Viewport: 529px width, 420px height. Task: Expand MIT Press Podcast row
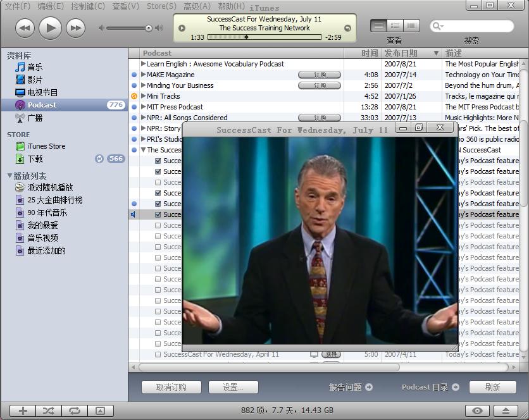tap(144, 107)
